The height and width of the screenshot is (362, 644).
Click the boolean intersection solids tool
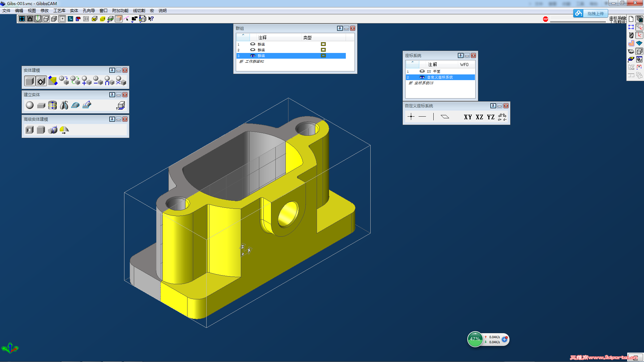pos(109,80)
